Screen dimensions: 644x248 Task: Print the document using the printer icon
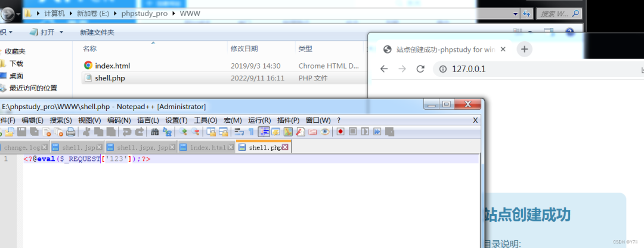point(70,132)
